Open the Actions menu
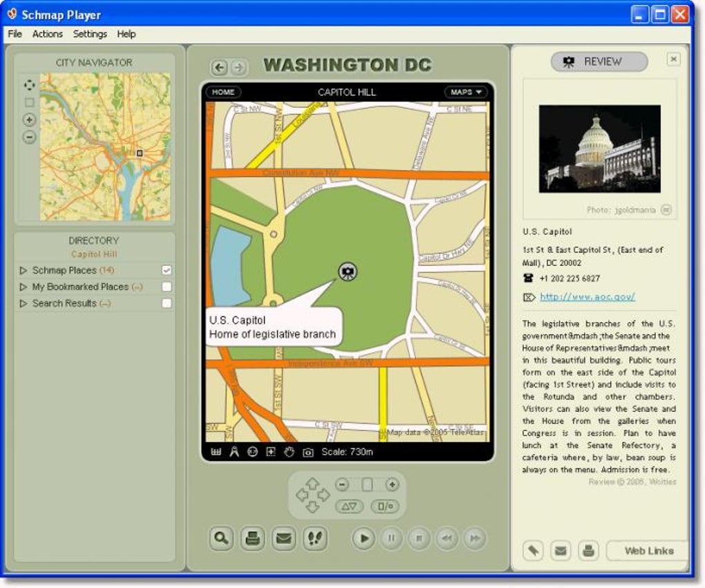Viewport: 705px width, 588px height. [x=47, y=34]
